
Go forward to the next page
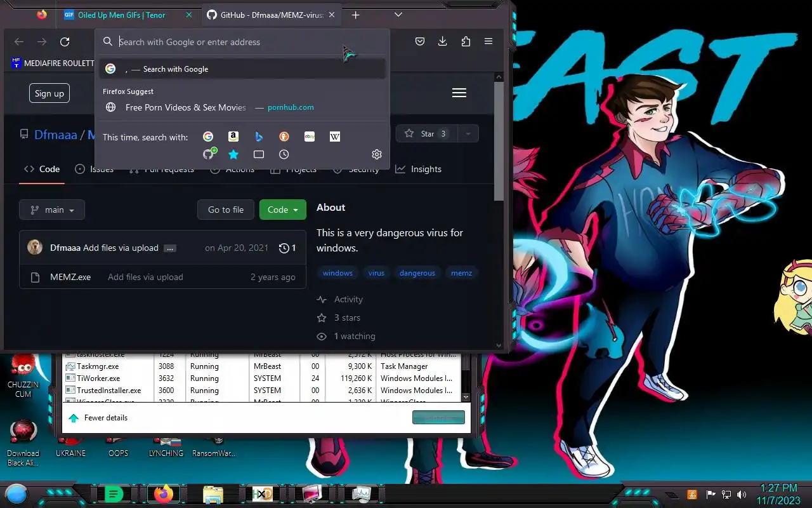click(42, 42)
